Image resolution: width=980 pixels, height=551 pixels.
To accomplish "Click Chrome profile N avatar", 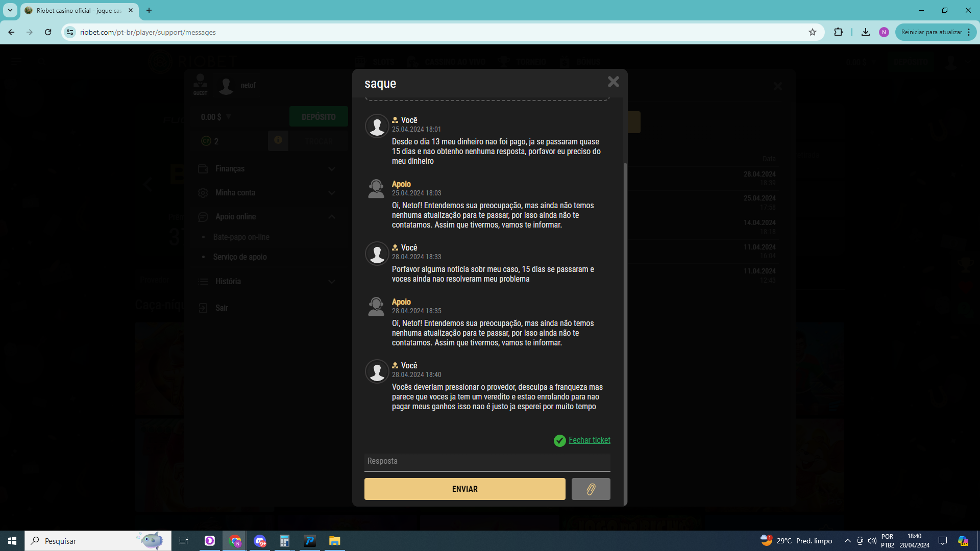I will 884,32.
